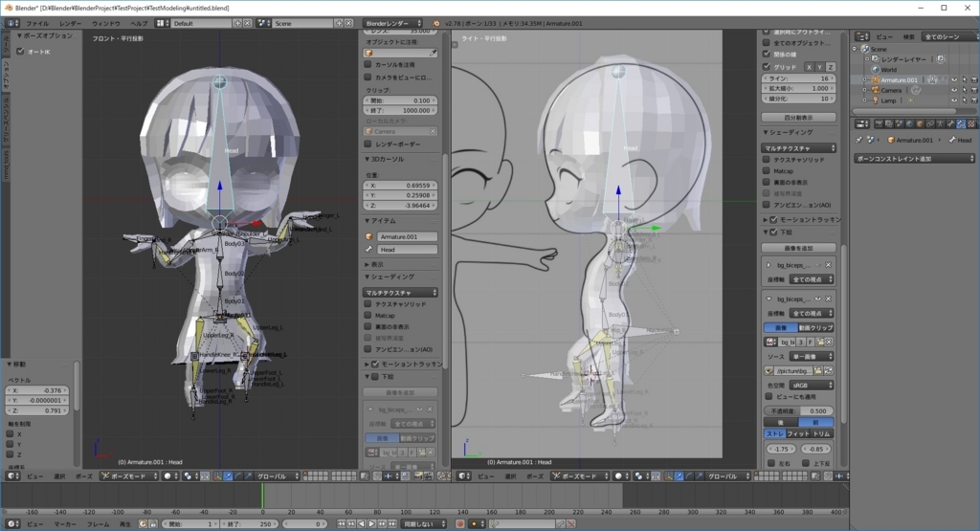This screenshot has height=531, width=980.
Task: Open ヘルプ menu
Action: point(139,23)
